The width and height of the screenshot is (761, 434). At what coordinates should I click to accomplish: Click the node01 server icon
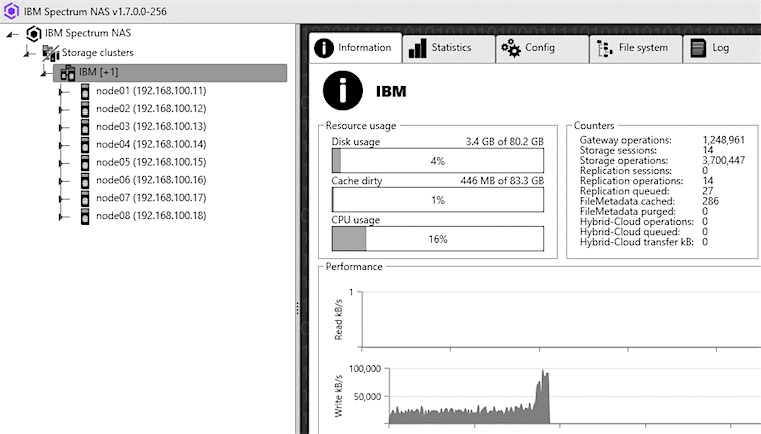pos(86,91)
